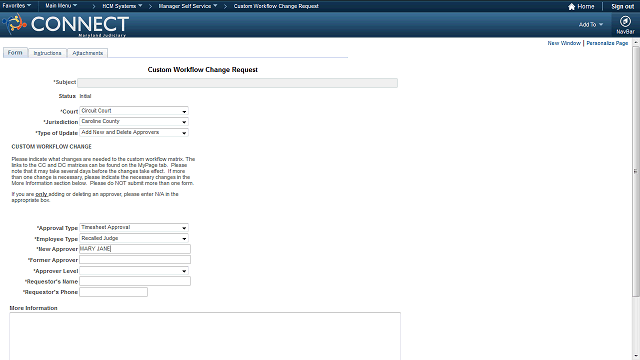Image resolution: width=640 pixels, height=360 pixels.
Task: Click the Requestor's Phone field
Action: coord(113,292)
